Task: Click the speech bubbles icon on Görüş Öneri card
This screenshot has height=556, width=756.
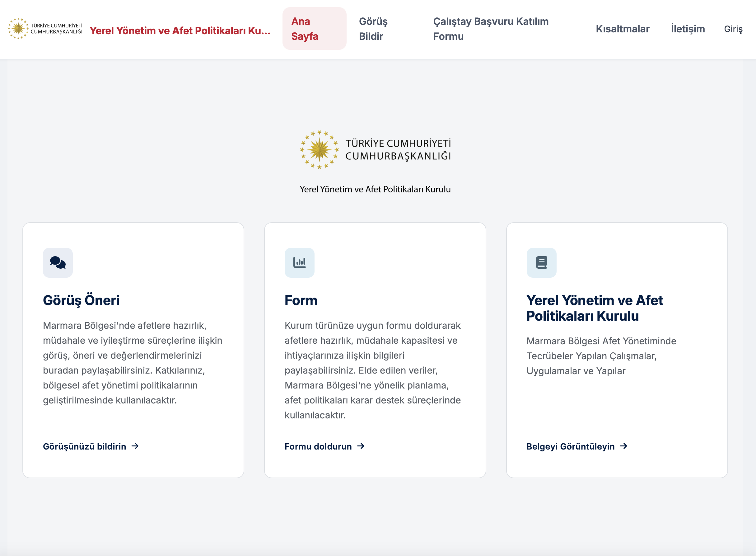Action: click(58, 262)
